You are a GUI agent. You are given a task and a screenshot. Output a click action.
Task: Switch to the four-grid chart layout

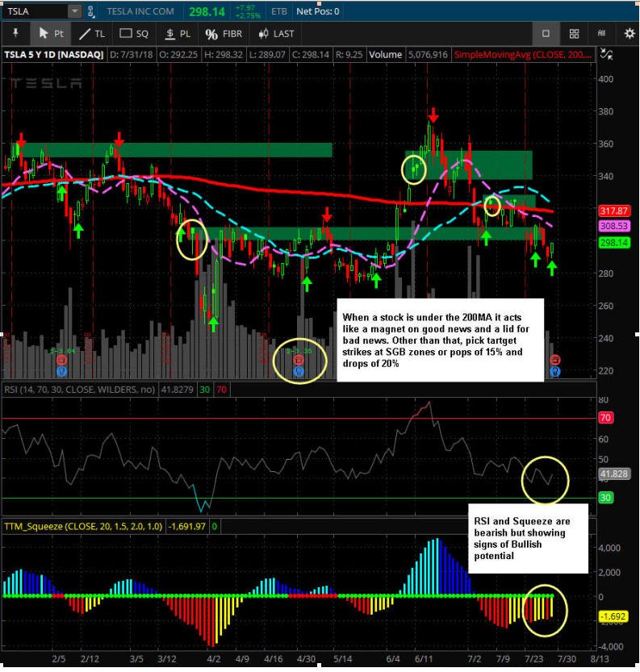pyautogui.click(x=574, y=34)
